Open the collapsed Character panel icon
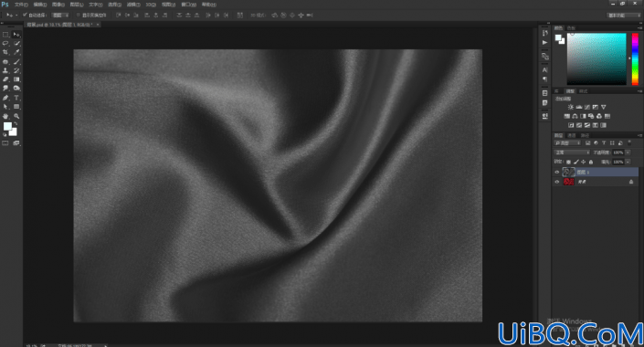 pyautogui.click(x=545, y=69)
